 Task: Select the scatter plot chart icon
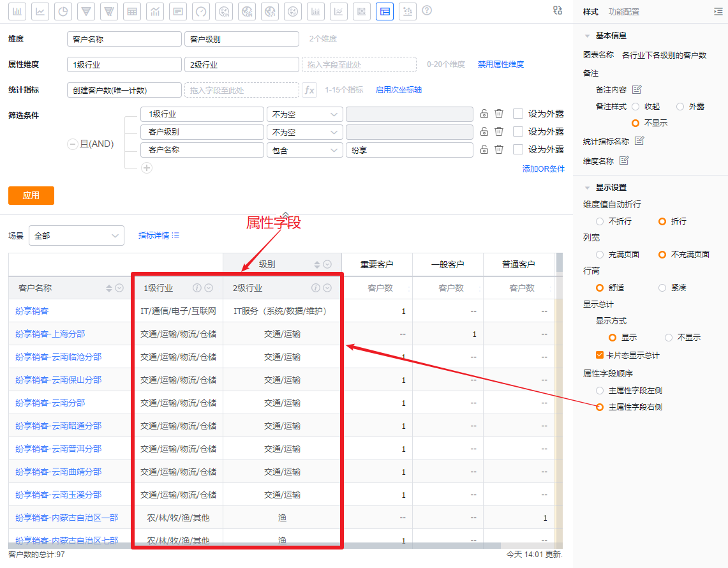tap(408, 11)
